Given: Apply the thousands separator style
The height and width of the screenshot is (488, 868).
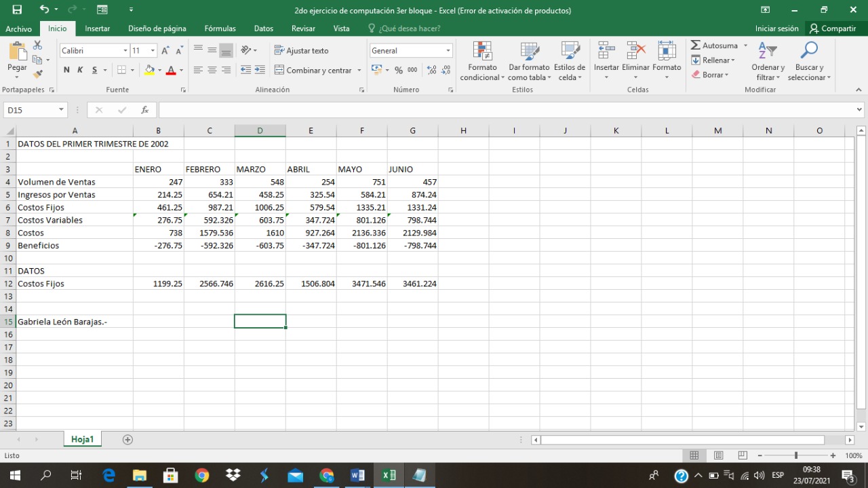Looking at the screenshot, I should click(413, 70).
